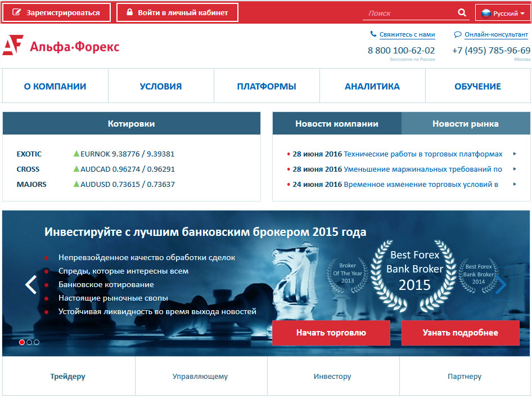Screen dimensions: 532x398
Task: Expand the 'Временное изменение торговых условий' news arrow
Action: coord(515,185)
